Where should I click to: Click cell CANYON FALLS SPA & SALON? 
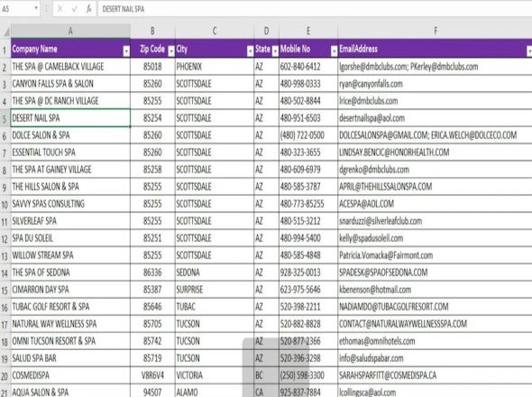[70, 84]
